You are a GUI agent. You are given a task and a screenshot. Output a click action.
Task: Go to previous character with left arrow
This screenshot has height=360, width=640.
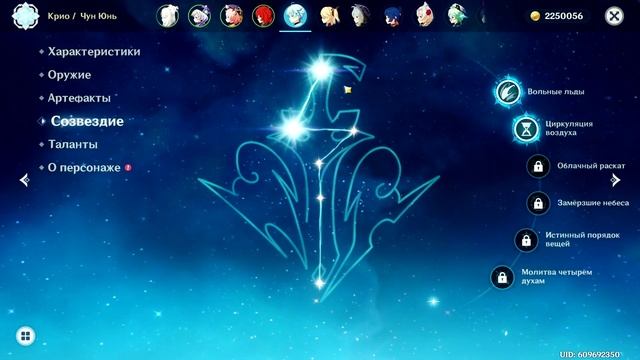[24, 180]
